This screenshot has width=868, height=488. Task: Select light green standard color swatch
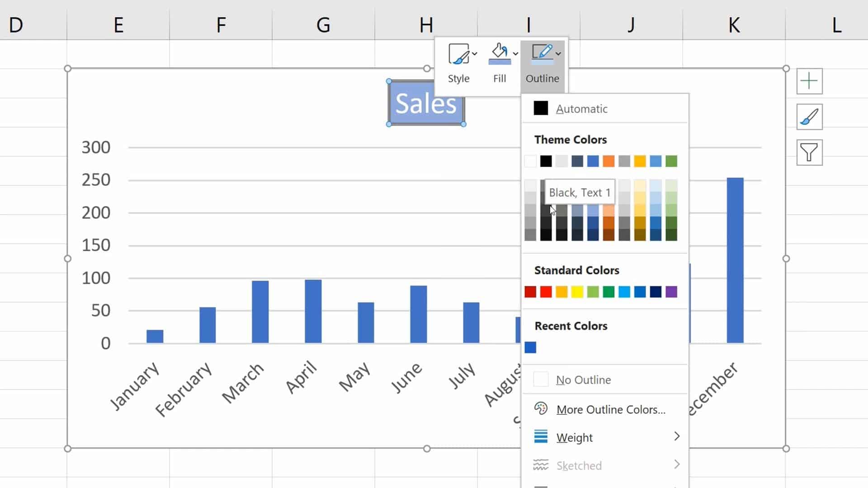(x=593, y=292)
